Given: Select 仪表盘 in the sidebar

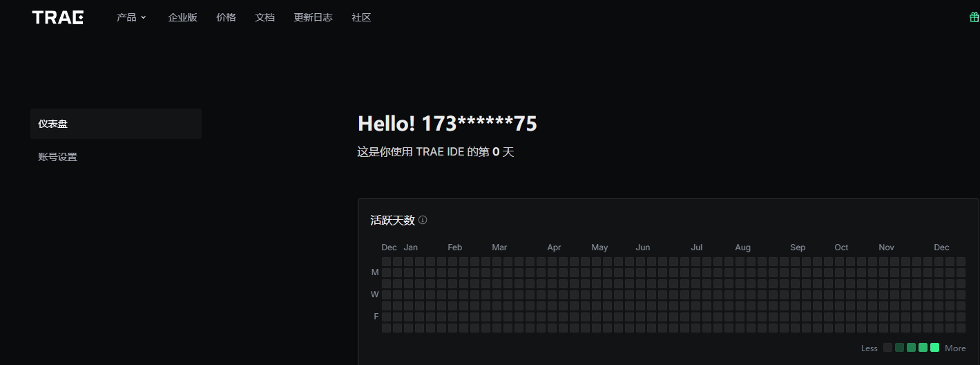Looking at the screenshot, I should pyautogui.click(x=116, y=124).
